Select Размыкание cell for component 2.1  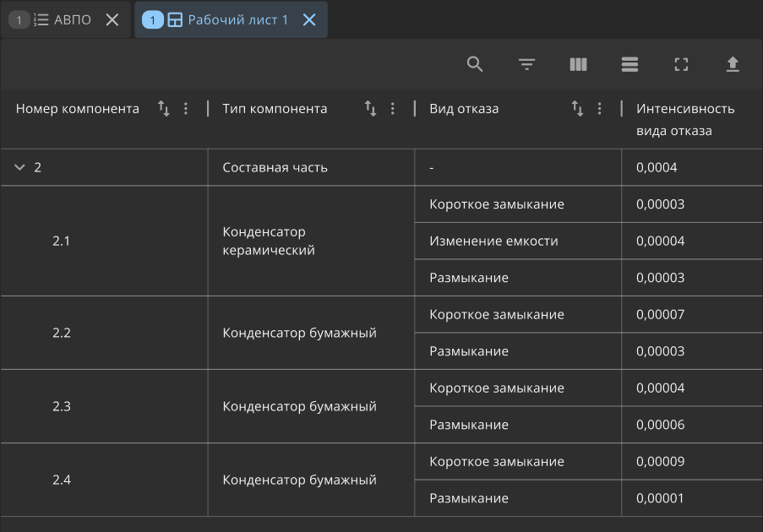(518, 278)
